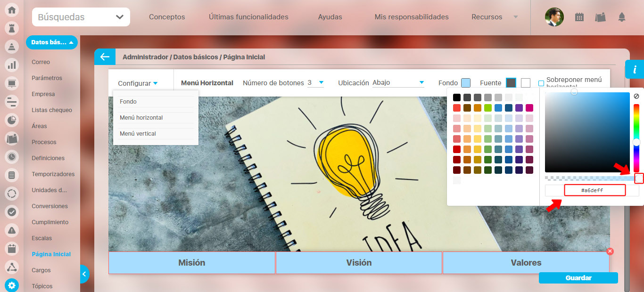Select Fondo from Configurar menu
Image resolution: width=644 pixels, height=292 pixels.
(128, 102)
